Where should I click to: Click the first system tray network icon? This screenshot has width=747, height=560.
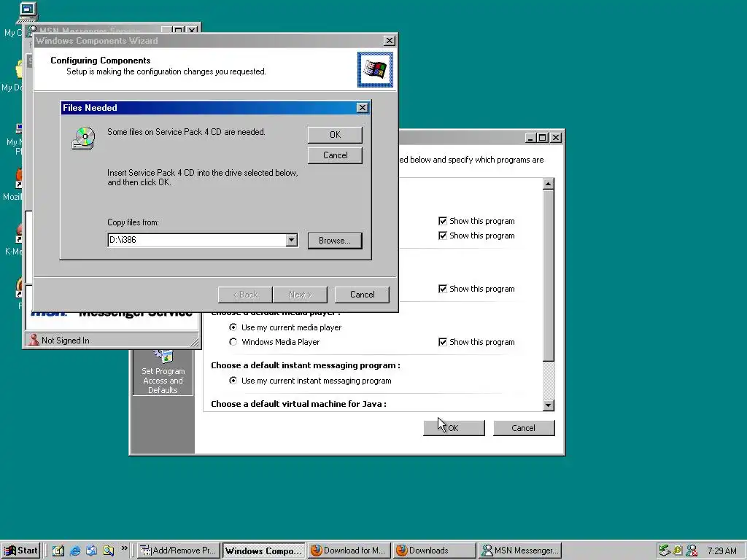point(664,551)
